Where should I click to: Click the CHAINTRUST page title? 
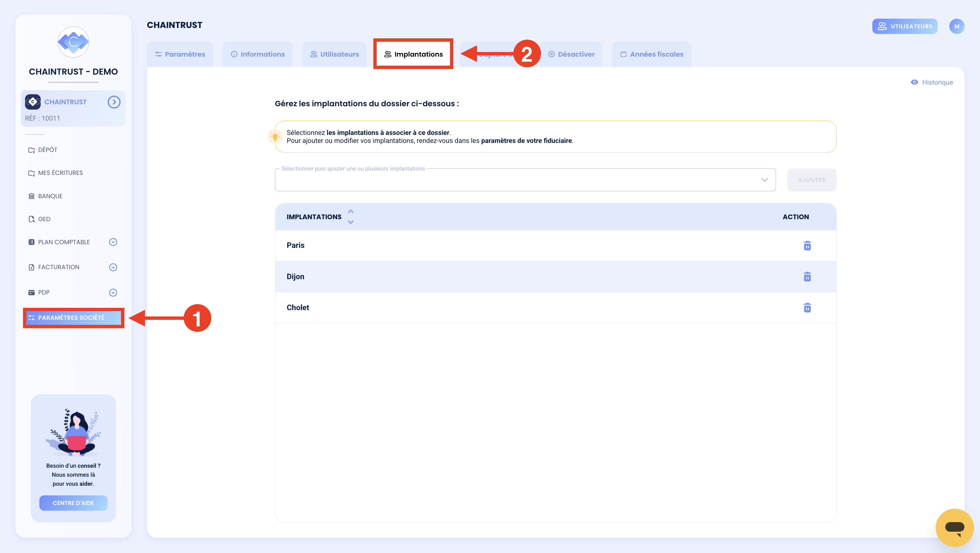tap(175, 25)
